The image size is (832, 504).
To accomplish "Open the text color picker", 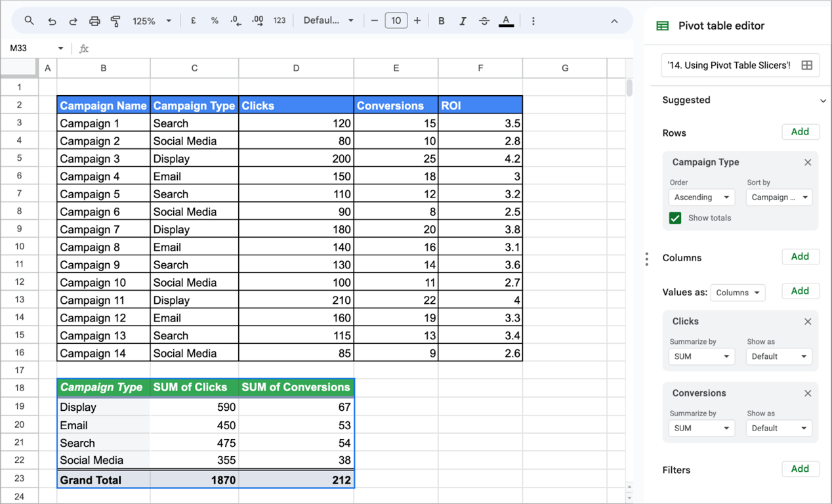I will [506, 21].
